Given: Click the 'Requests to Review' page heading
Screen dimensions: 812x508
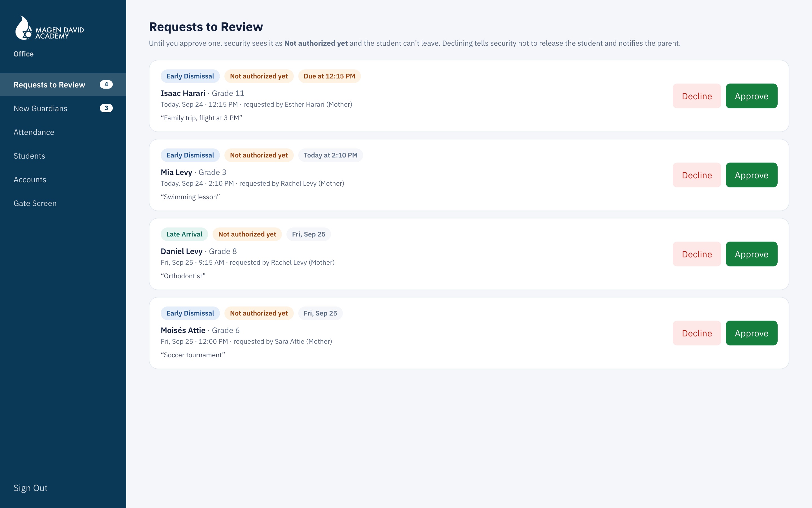Looking at the screenshot, I should pyautogui.click(x=206, y=27).
